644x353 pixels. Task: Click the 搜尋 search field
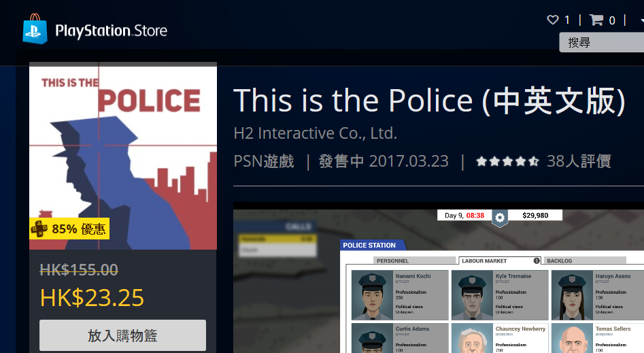coord(602,42)
